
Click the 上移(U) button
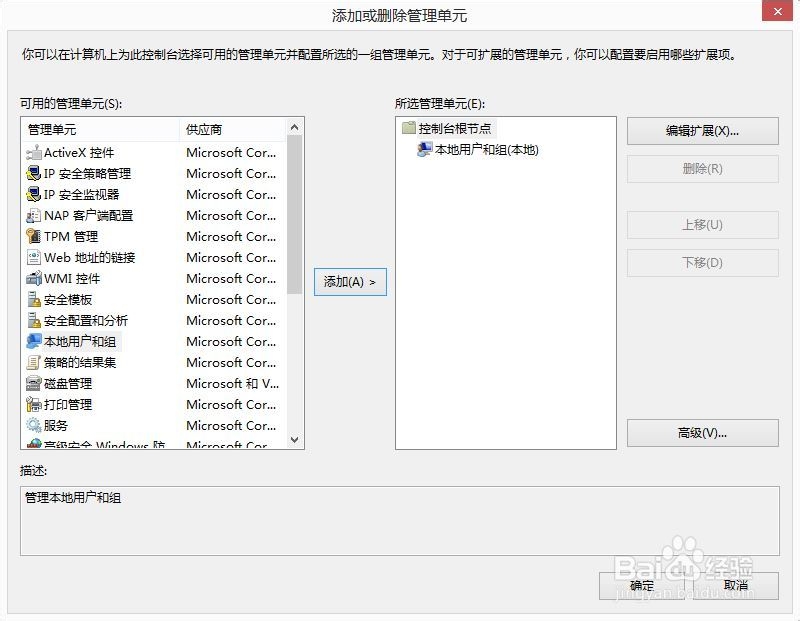coord(703,225)
